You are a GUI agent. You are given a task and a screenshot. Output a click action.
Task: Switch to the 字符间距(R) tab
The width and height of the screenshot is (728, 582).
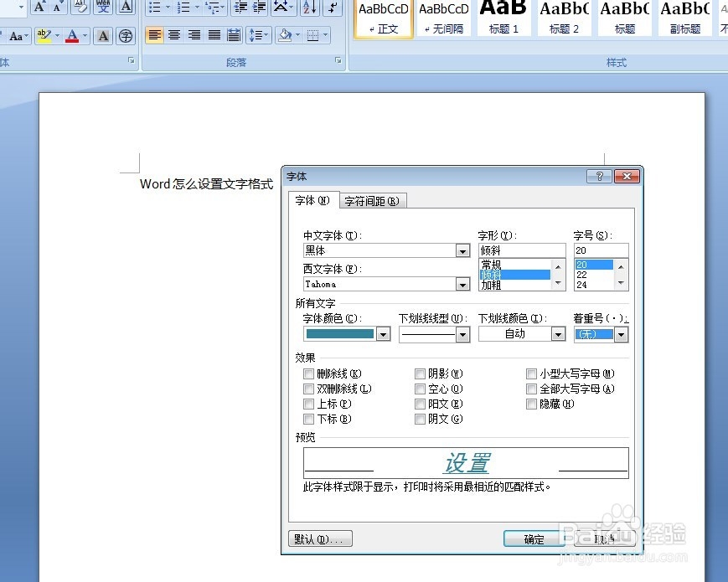tap(372, 201)
